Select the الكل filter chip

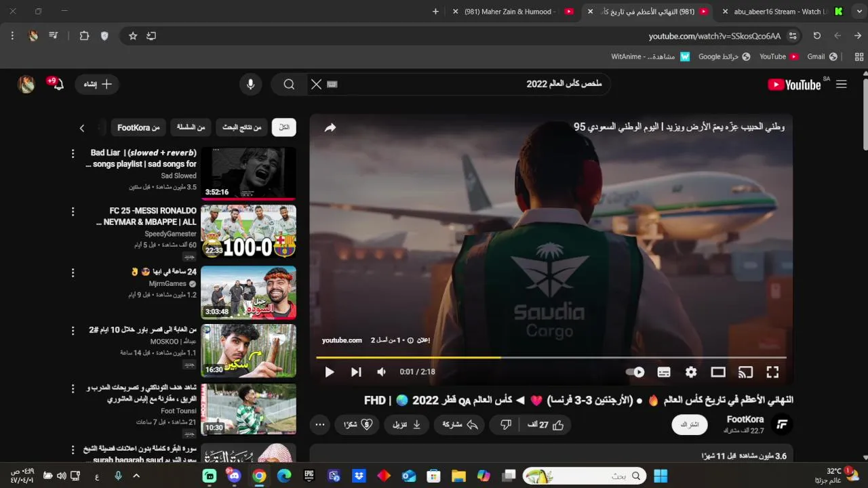click(284, 127)
